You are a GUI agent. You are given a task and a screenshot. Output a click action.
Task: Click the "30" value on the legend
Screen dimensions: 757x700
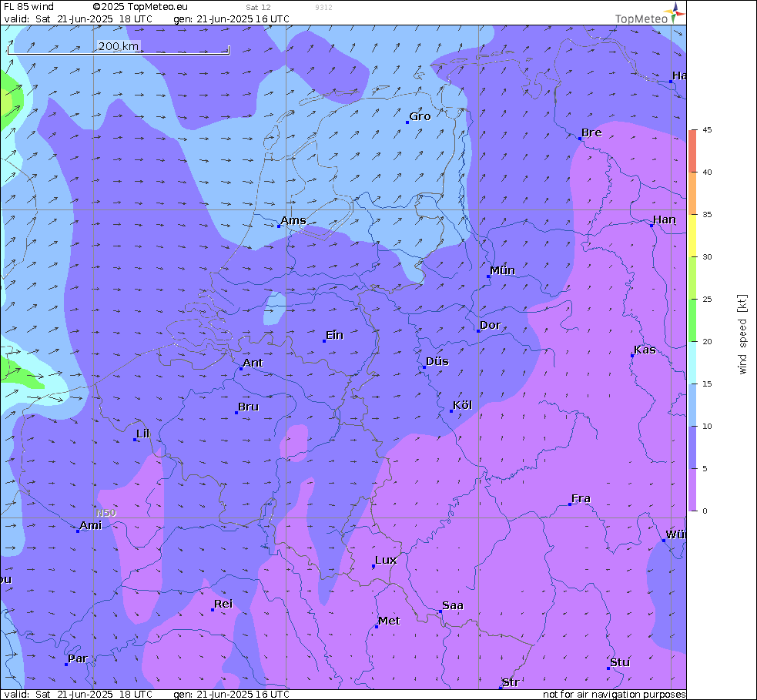click(x=707, y=257)
